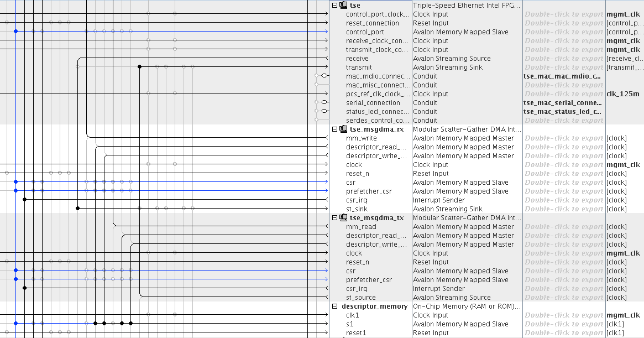Toggle blue filled dot on tse_msgdma_rx prefetcher_csr row
644x338 pixels.
tap(15, 190)
